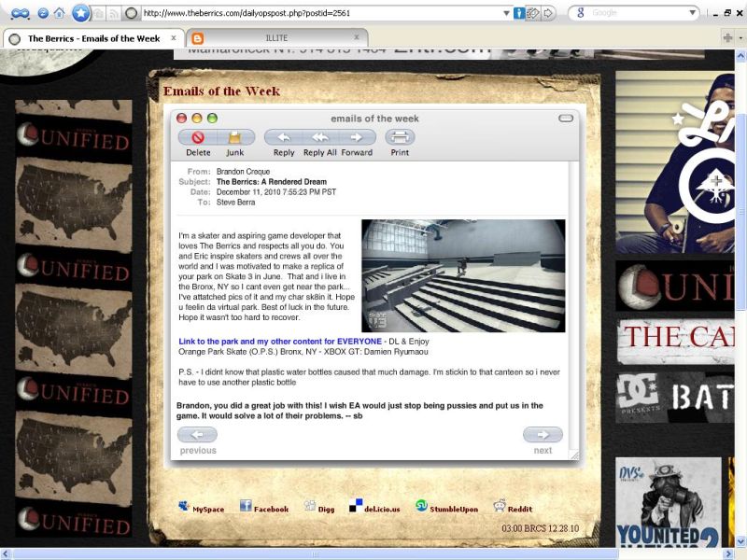Click the sender name 'Brandon Creque'
Screen dimensions: 747x560
[243, 172]
